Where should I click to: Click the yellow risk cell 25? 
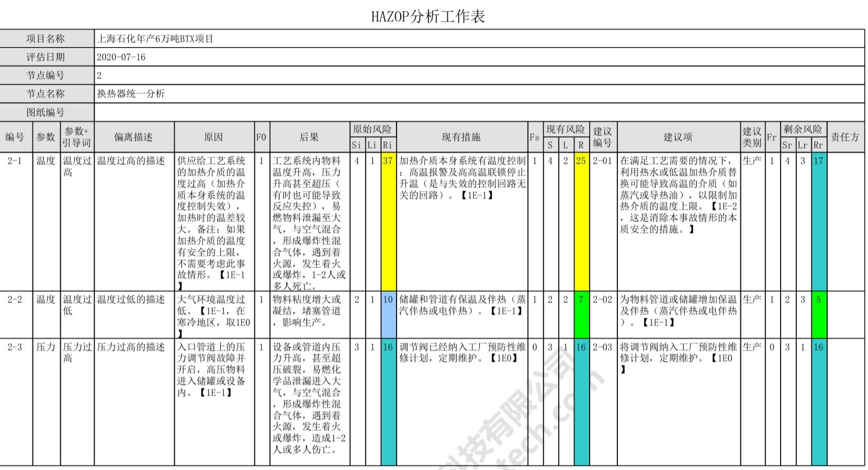pos(581,222)
